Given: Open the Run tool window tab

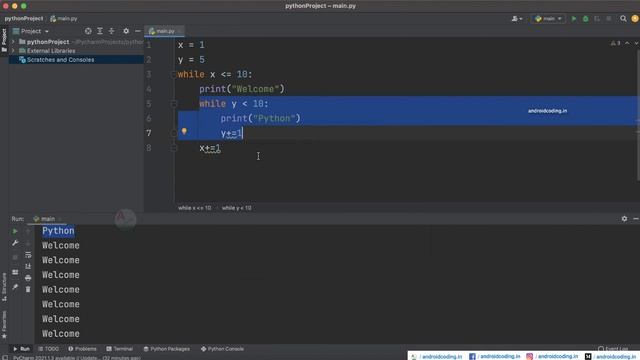Looking at the screenshot, I should click(x=21, y=349).
